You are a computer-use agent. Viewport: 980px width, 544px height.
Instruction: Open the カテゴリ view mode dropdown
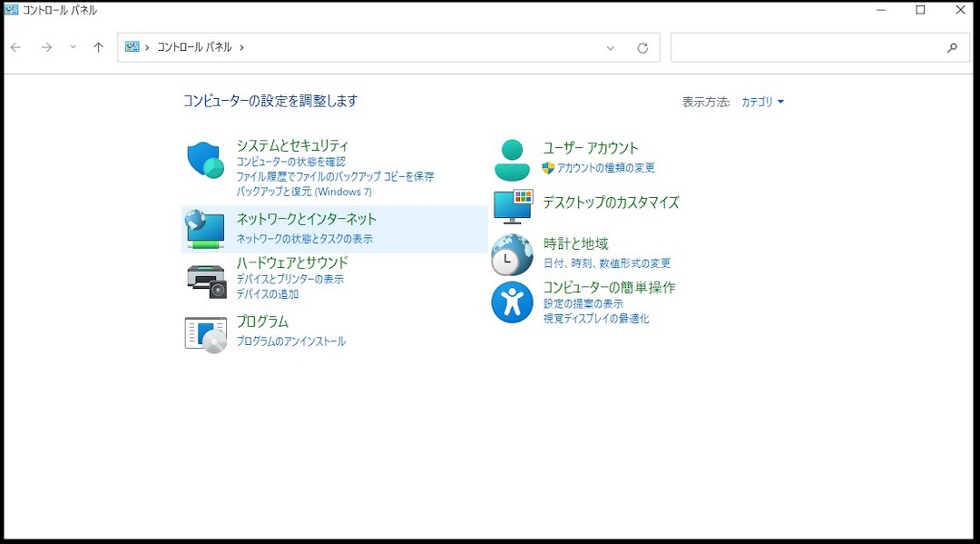pyautogui.click(x=763, y=102)
